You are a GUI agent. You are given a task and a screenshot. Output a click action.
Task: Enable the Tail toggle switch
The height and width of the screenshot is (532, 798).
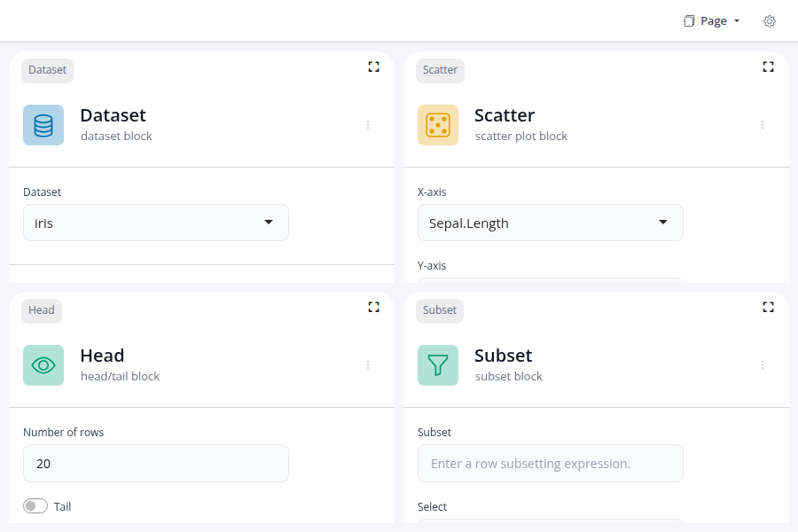(35, 506)
